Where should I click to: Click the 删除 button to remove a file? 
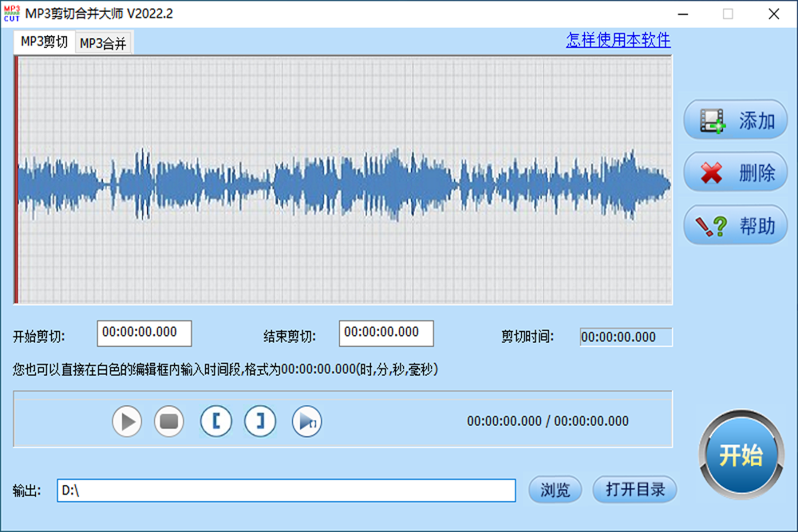pos(734,171)
